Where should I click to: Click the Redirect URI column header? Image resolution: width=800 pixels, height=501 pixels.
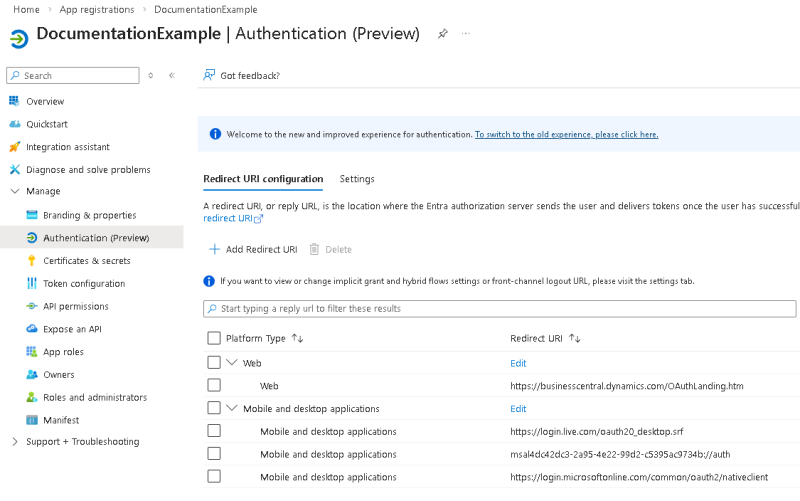[536, 338]
